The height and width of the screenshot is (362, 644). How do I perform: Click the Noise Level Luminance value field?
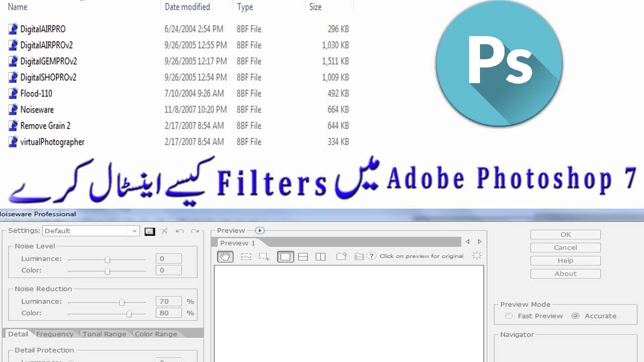168,259
